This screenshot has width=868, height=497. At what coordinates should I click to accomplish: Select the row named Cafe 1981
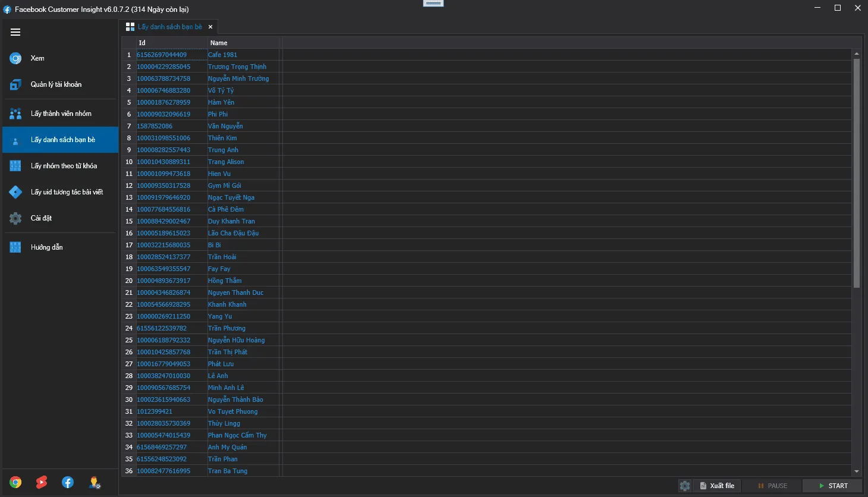pyautogui.click(x=222, y=55)
